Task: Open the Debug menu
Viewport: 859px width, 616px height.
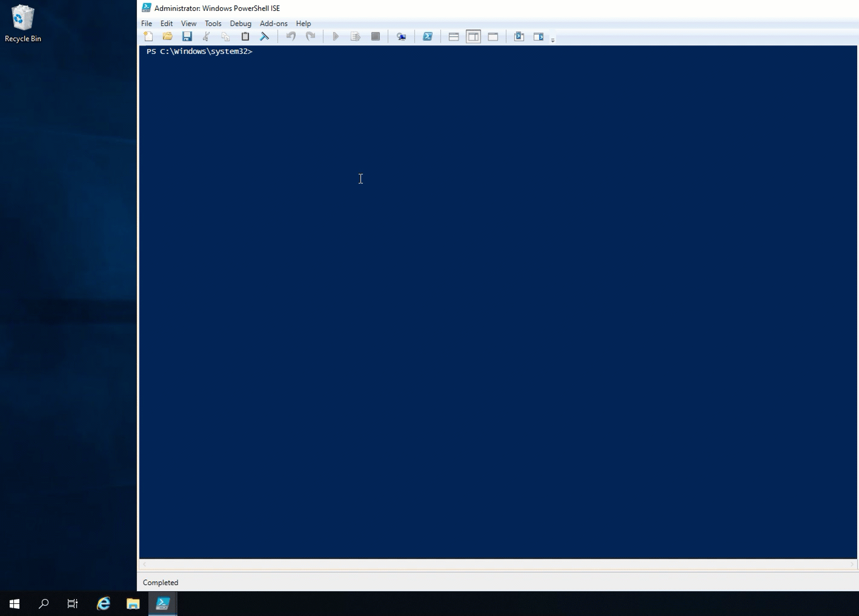Action: point(240,24)
